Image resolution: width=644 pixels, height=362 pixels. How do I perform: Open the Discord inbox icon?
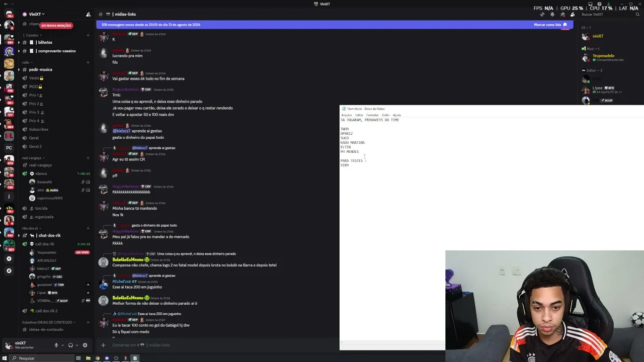[x=590, y=4]
